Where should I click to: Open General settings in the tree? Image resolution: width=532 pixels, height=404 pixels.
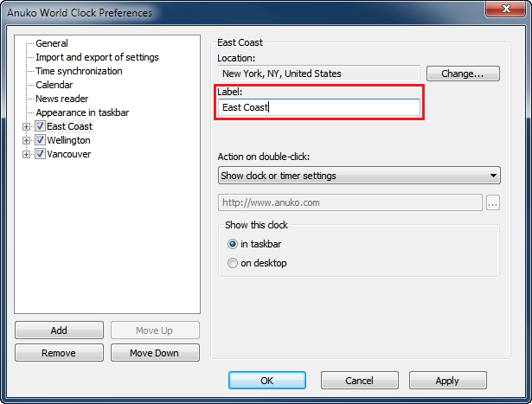[52, 43]
